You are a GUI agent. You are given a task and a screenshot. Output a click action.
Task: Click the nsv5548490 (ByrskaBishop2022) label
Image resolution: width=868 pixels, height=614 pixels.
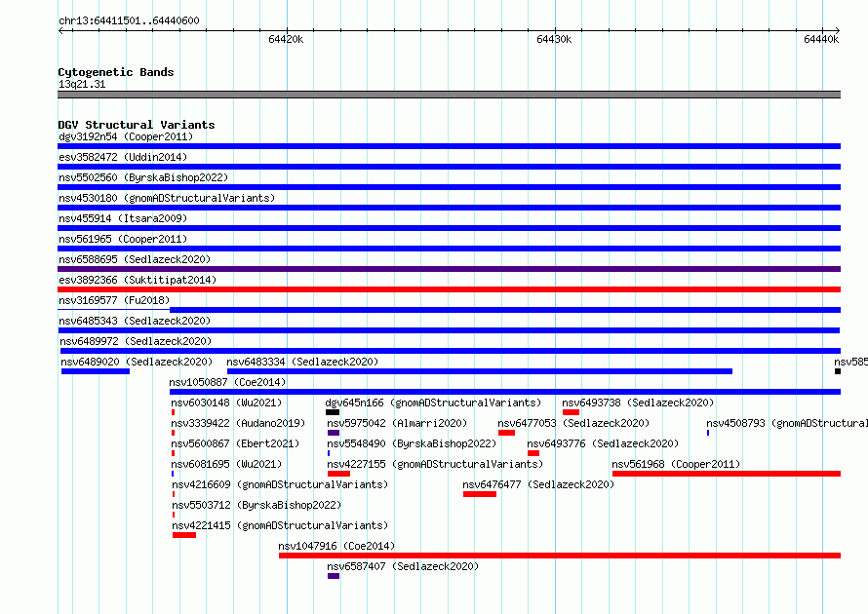(x=412, y=443)
